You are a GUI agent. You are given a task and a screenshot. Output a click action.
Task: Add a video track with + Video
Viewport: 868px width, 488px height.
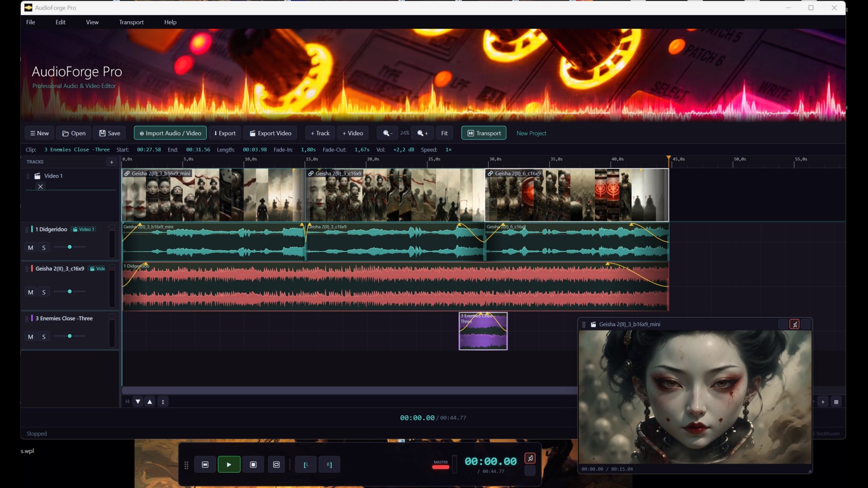point(353,133)
